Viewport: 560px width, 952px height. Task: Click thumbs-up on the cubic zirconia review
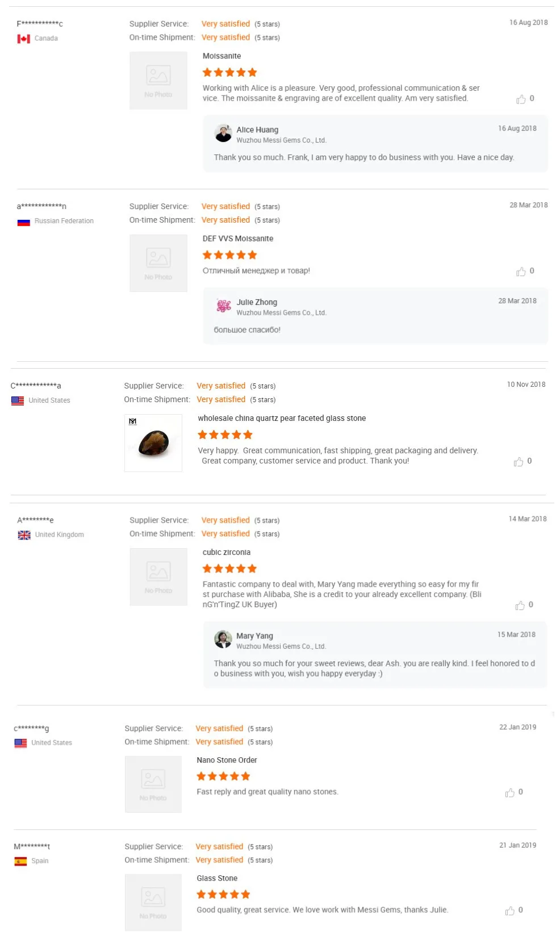tap(520, 606)
